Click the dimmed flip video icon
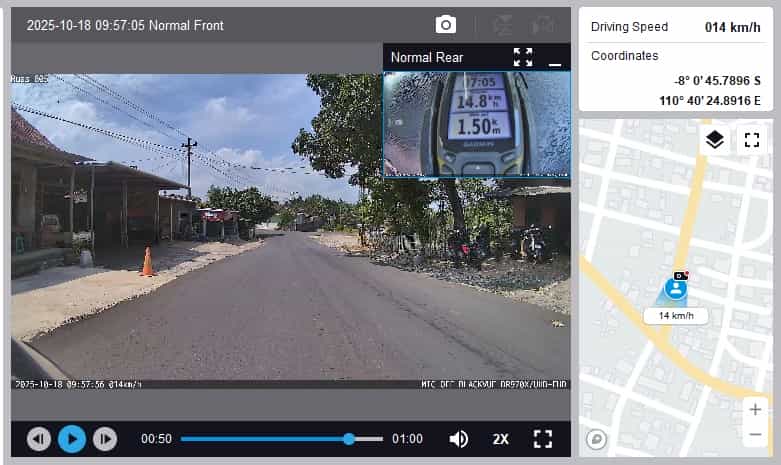This screenshot has height=465, width=781. coord(504,25)
